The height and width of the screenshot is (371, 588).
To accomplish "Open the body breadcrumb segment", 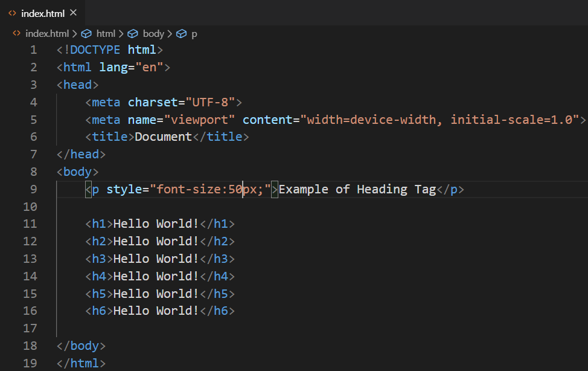I will (153, 34).
